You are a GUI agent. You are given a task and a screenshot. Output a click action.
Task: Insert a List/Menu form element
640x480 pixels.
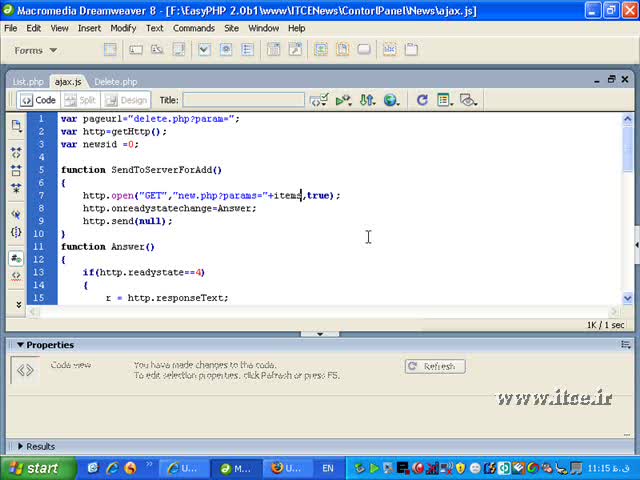[x=273, y=50]
